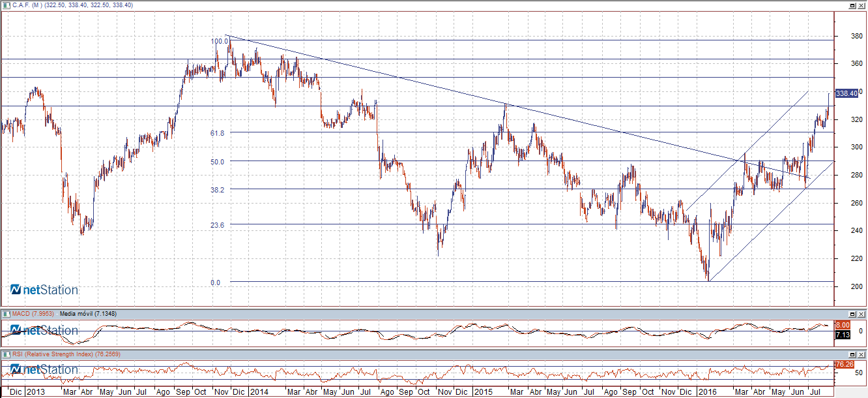
Task: Click the 2016 year label on the time axis
Action: 707,392
